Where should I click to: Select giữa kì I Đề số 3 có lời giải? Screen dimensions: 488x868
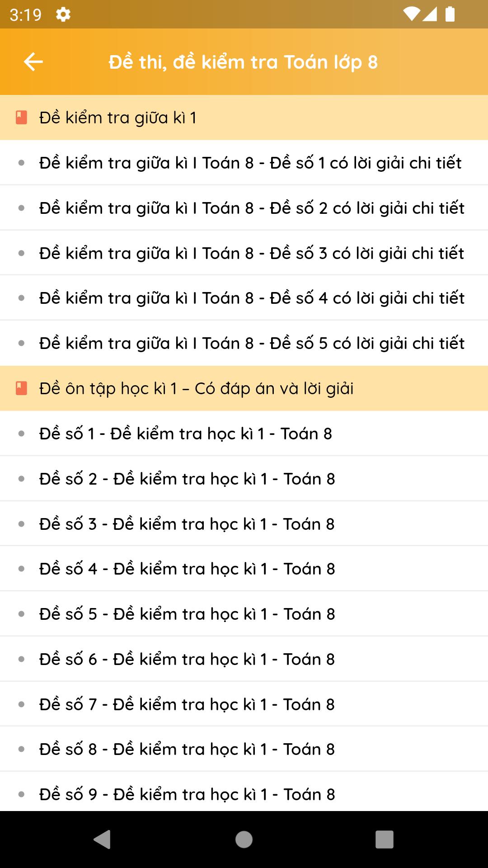point(251,253)
